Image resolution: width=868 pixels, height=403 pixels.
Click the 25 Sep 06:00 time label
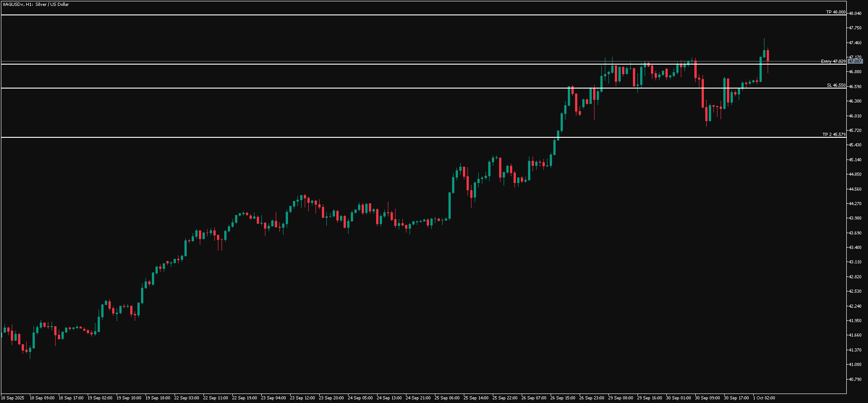[447, 398]
